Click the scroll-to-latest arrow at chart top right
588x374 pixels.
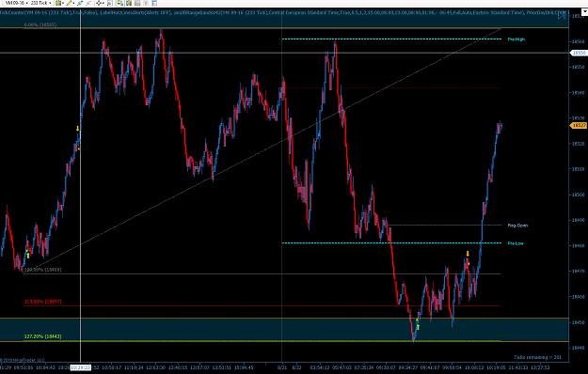click(562, 15)
